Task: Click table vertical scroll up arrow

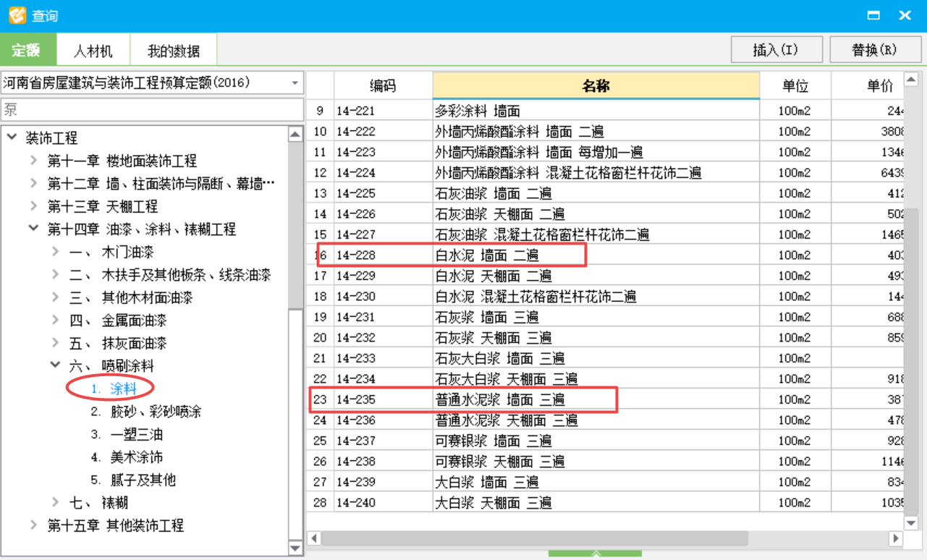Action: 912,80
